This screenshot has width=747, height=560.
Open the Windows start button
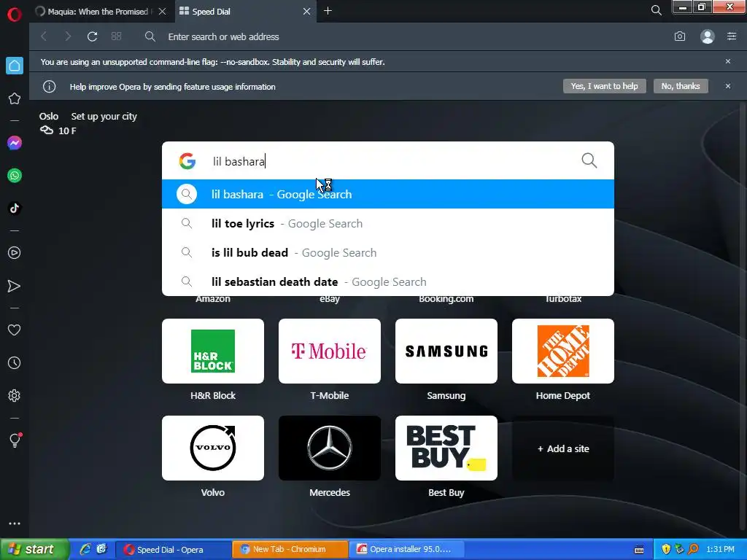coord(34,549)
